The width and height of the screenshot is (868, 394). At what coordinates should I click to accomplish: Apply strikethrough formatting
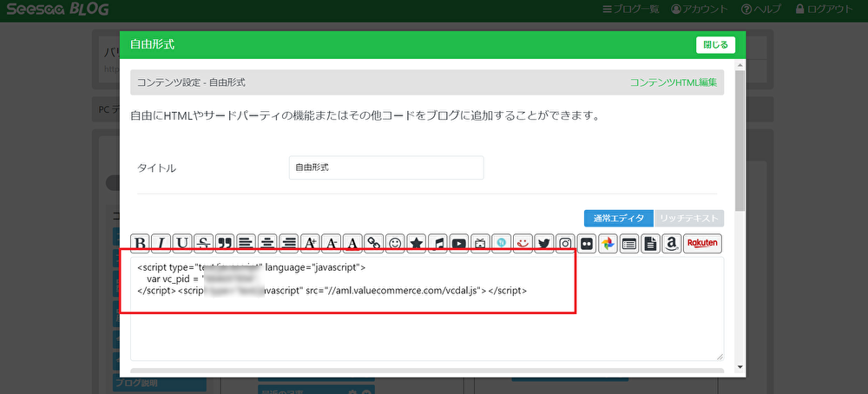click(x=204, y=243)
